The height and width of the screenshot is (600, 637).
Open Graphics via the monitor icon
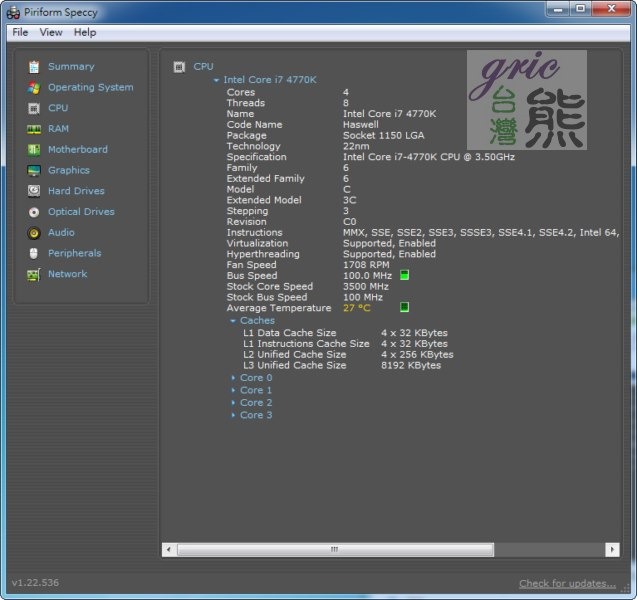(x=34, y=171)
